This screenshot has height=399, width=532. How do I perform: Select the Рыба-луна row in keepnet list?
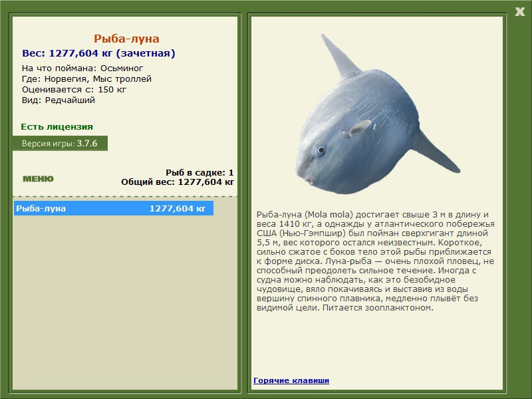(x=114, y=208)
